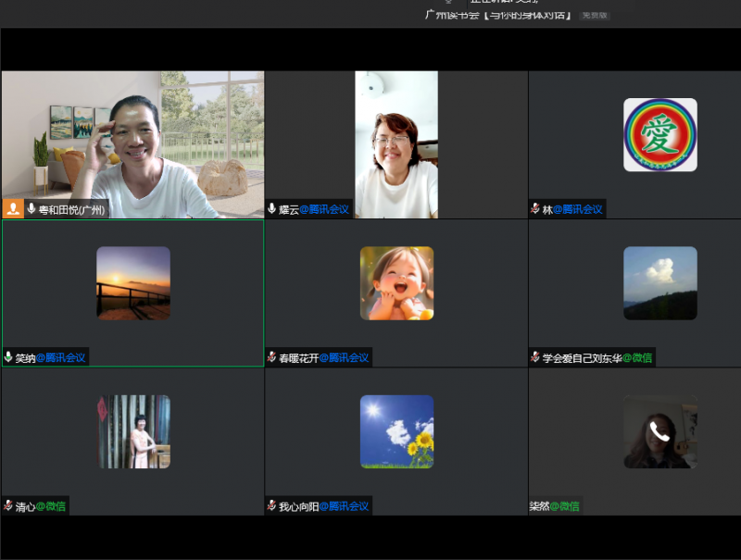Select the cloud avatar of 学会爱自己刘东华
This screenshot has height=560, width=741.
click(x=659, y=283)
